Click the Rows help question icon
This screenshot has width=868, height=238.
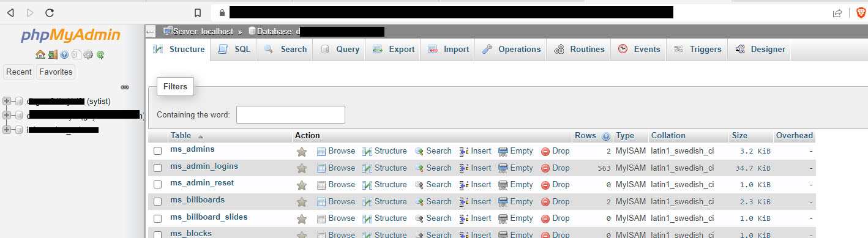click(x=606, y=136)
